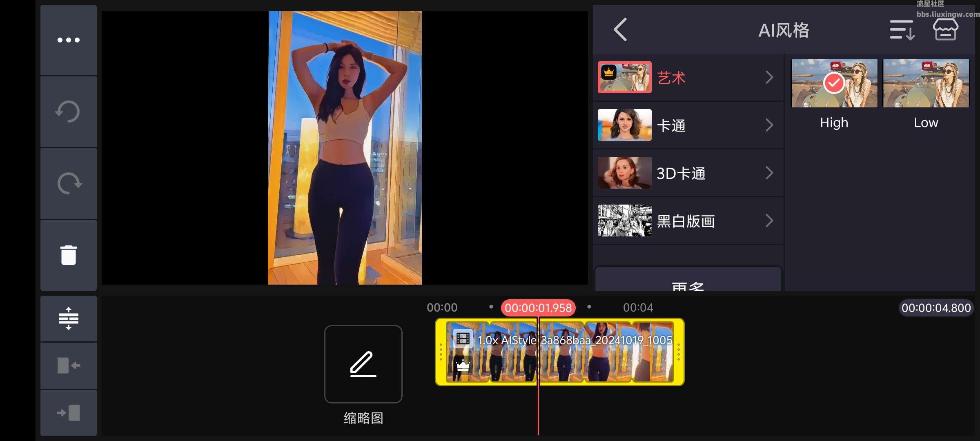980x441 pixels.
Task: Click the align/distribute icon
Action: tap(69, 318)
